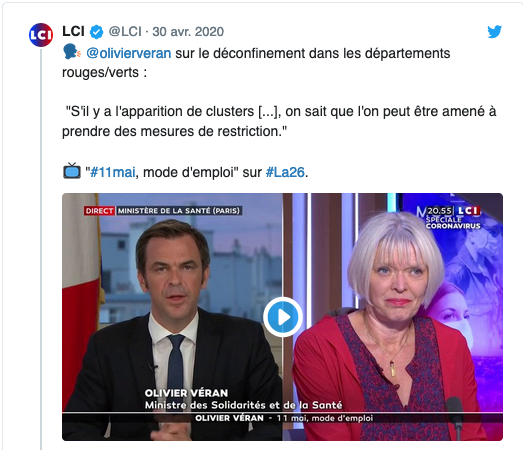The width and height of the screenshot is (523, 450).
Task: Click the LCI round profile avatar
Action: pyautogui.click(x=41, y=35)
